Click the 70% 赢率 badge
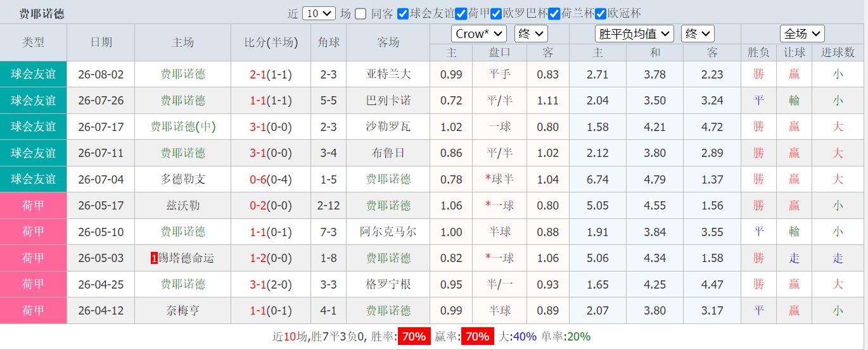868x350 pixels. pyautogui.click(x=476, y=337)
